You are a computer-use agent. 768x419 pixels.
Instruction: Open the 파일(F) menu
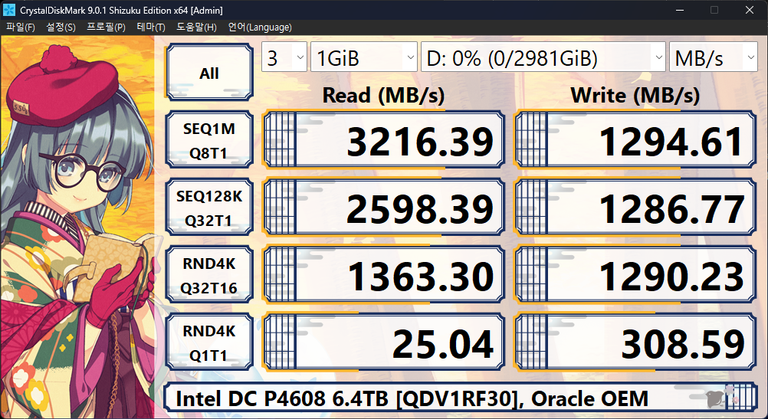[21, 27]
